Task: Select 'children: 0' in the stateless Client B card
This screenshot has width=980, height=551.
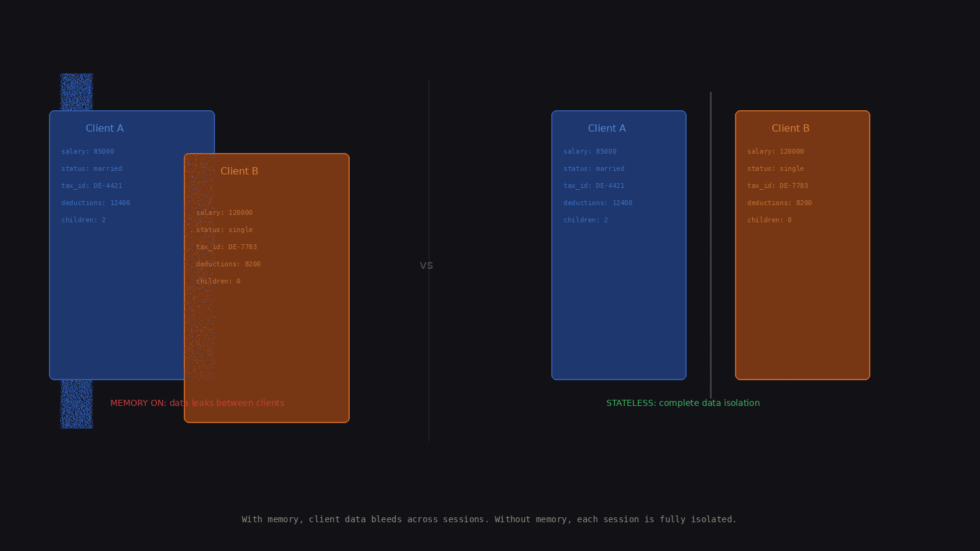Action: point(769,220)
